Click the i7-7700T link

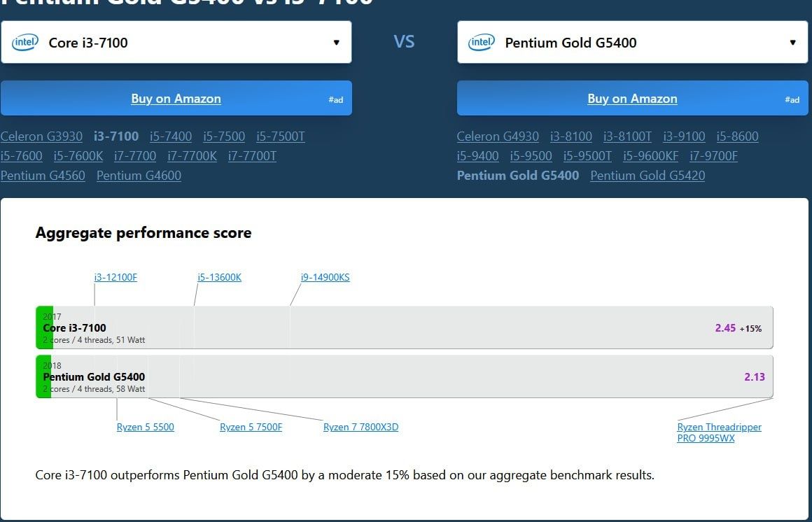(x=252, y=156)
